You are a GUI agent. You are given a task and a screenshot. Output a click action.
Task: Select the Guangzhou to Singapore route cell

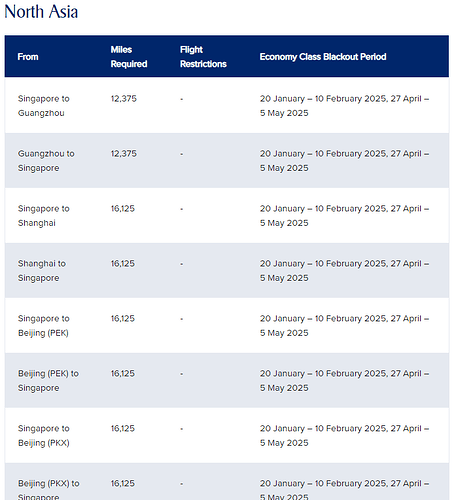click(46, 161)
